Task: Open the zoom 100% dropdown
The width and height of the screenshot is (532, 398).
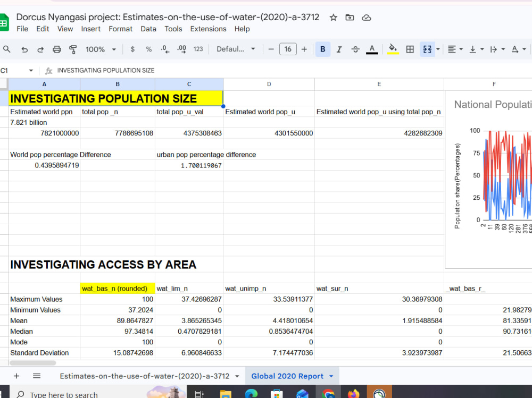Action: pos(101,49)
